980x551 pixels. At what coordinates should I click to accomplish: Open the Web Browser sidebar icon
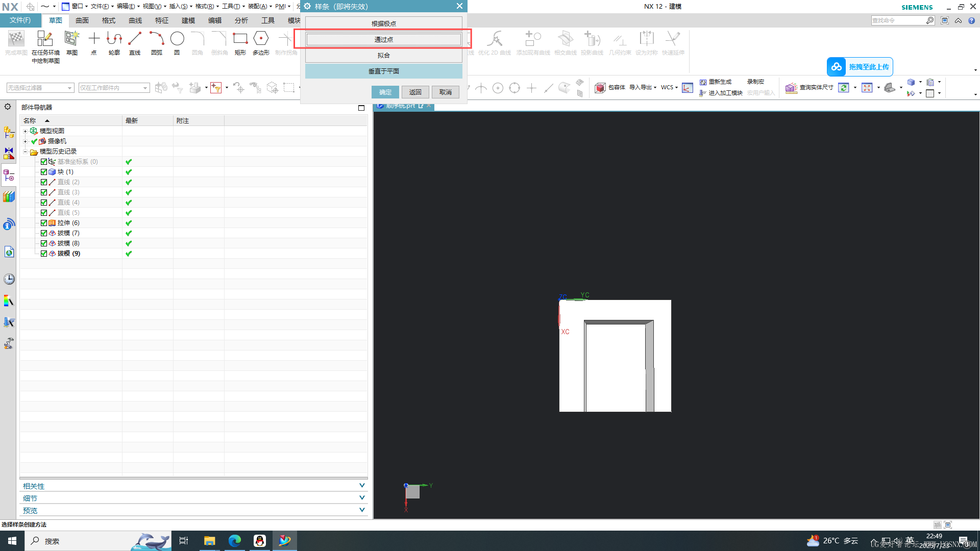9,252
